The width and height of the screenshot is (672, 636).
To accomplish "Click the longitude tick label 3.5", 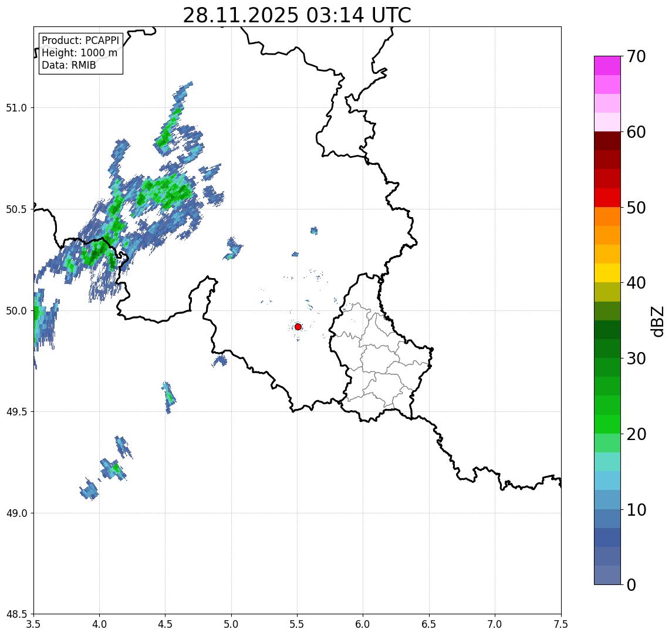I will 33,624.
